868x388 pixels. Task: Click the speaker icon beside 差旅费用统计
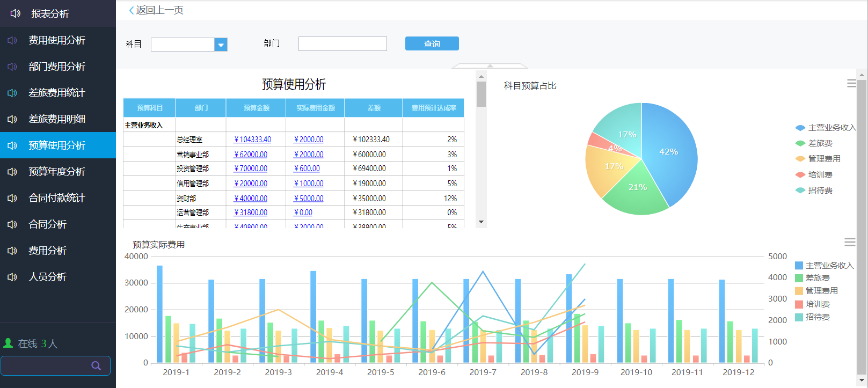12,93
